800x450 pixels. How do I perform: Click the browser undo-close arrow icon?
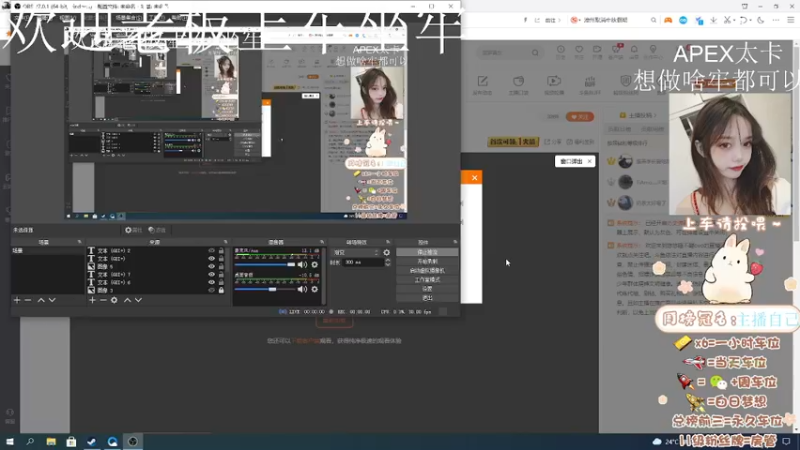click(x=743, y=20)
